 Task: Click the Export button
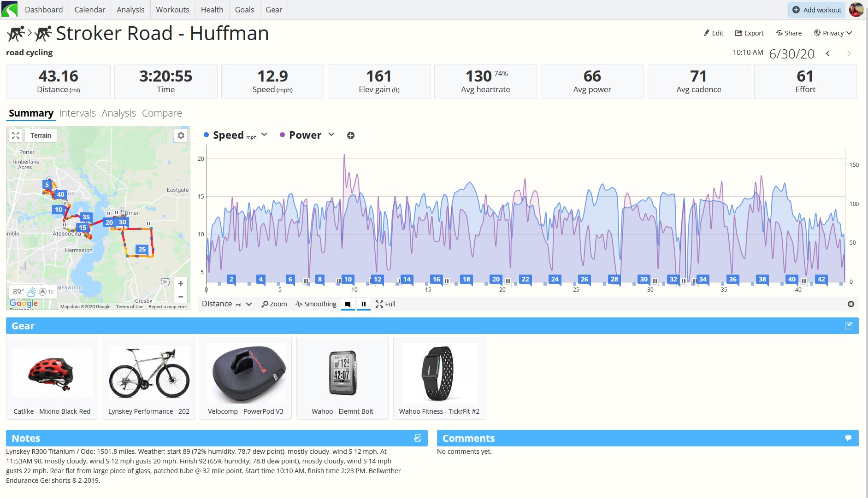(x=749, y=33)
